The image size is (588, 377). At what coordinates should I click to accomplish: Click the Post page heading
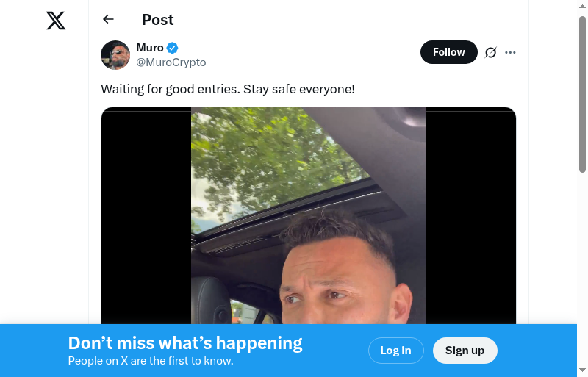[158, 20]
